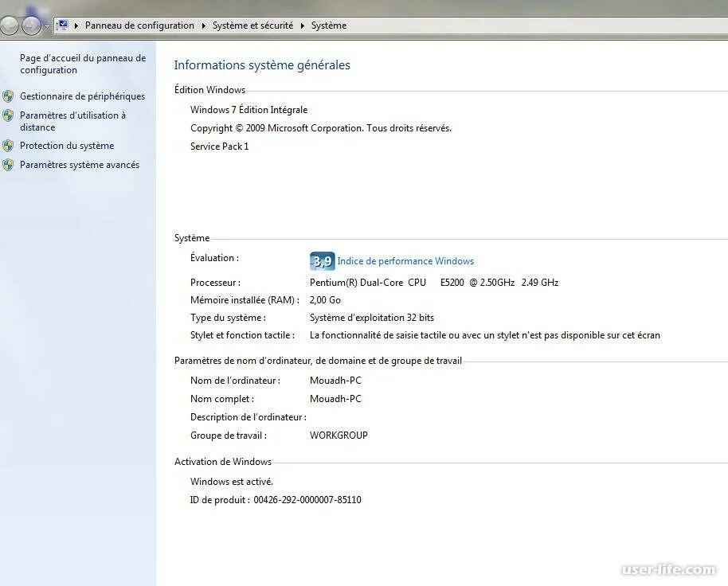Click shield icon beside Gestionnaire de périphériques
The height and width of the screenshot is (586, 728).
8,96
